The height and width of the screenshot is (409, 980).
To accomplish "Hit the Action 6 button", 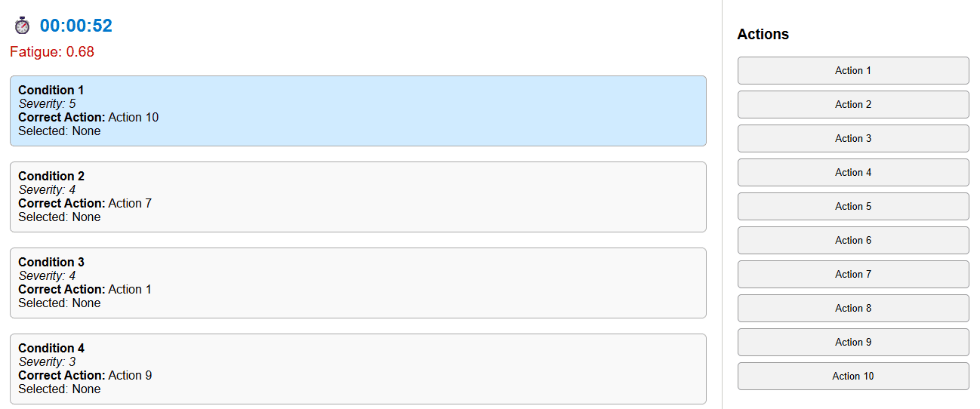I will (x=852, y=241).
